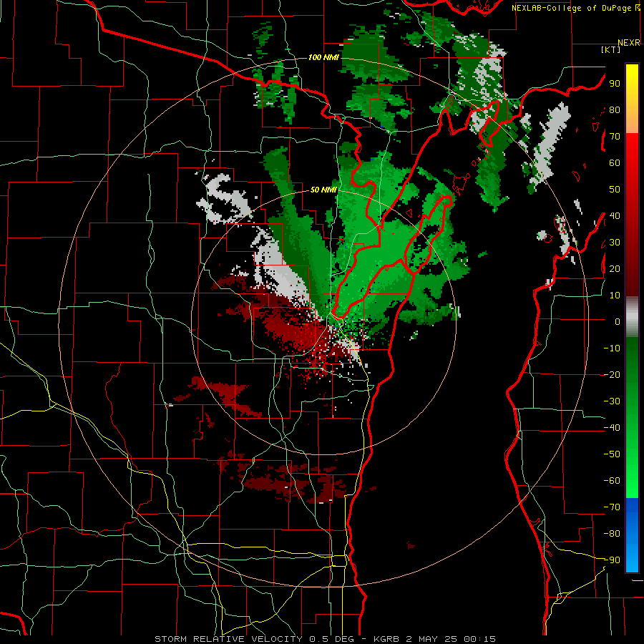The width and height of the screenshot is (644, 644).
Task: Click the KT units label above scale
Action: [610, 49]
